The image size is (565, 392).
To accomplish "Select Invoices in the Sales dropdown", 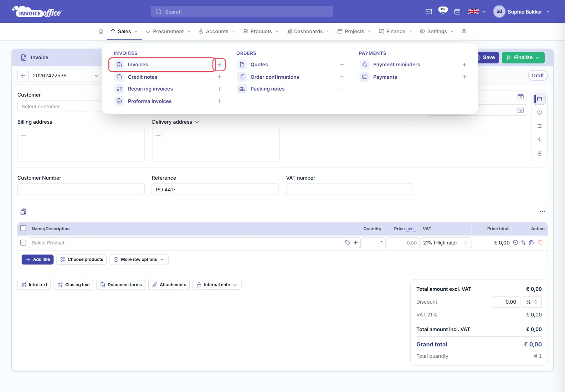I will click(162, 65).
